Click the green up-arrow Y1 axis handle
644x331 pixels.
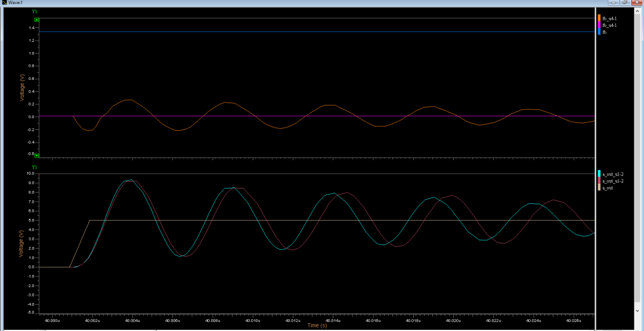point(36,19)
